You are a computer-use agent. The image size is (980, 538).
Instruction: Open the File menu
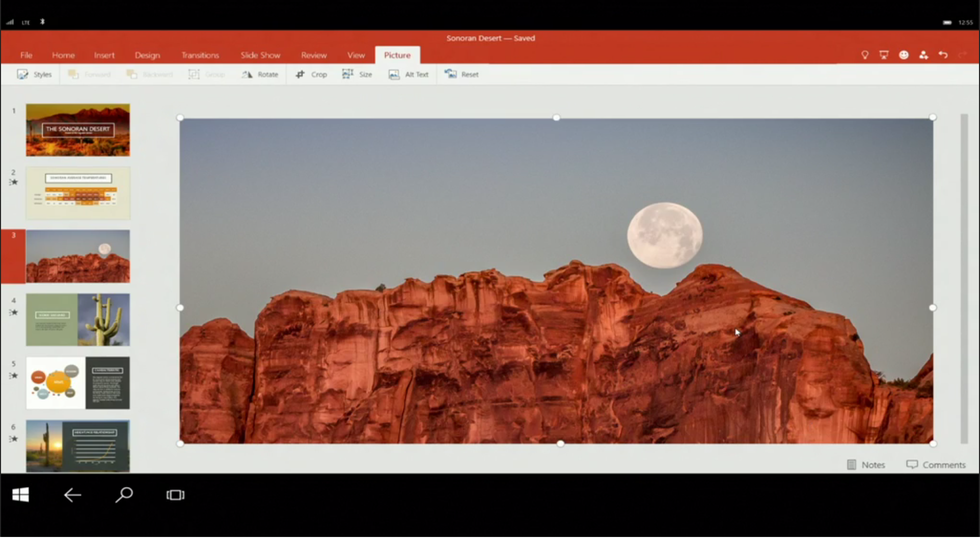(x=25, y=55)
